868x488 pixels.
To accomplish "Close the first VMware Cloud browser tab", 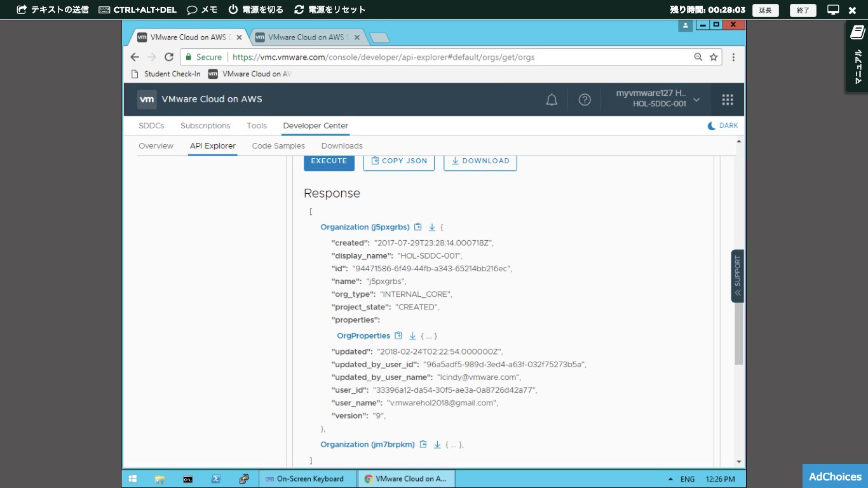I will pos(238,37).
